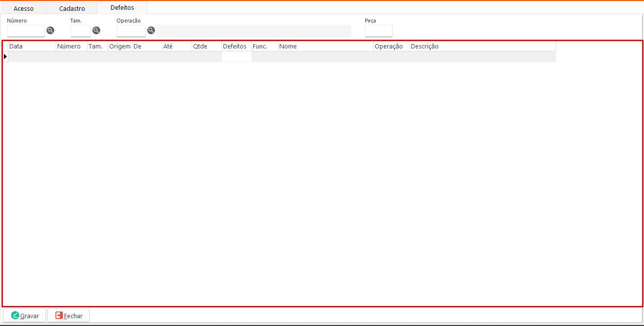This screenshot has width=644, height=326.
Task: Click the Data column header in the grid
Action: [x=32, y=47]
